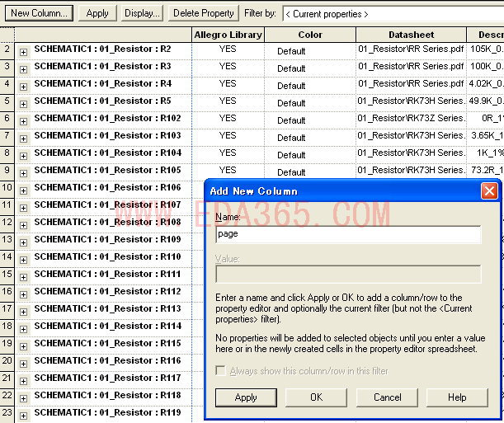
Task: Expand the row for 01_Resistor : R118
Action: [x=23, y=399]
